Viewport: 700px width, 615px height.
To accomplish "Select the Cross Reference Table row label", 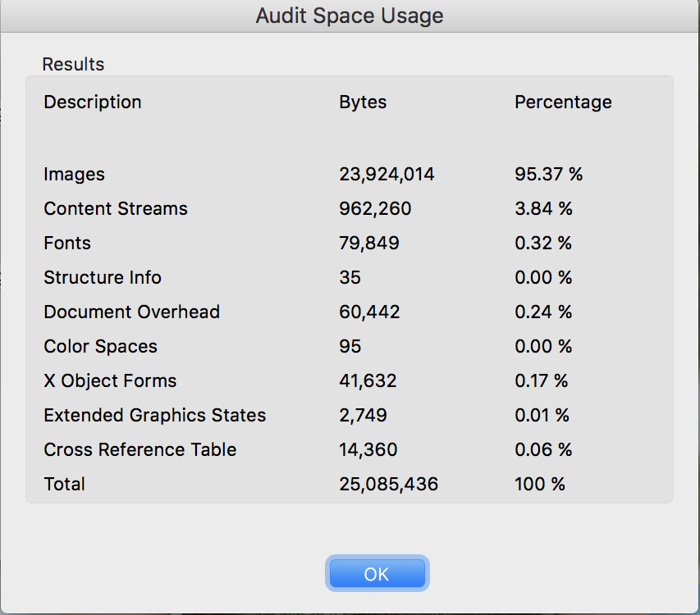I will tap(140, 450).
